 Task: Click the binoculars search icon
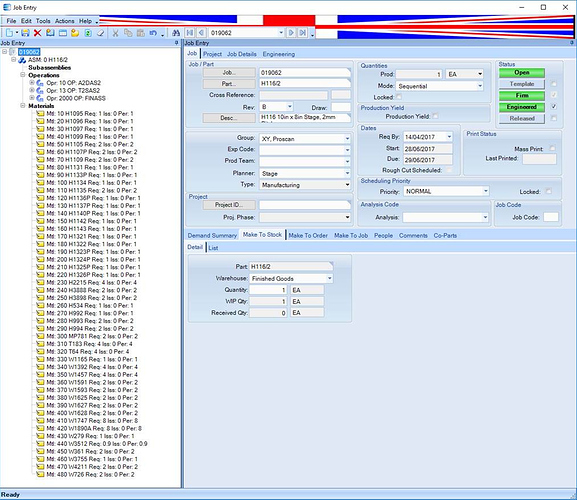[176, 33]
